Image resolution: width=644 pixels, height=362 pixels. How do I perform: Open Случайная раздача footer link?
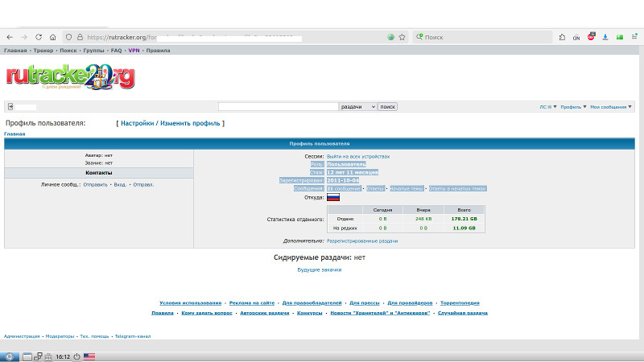[x=463, y=313]
